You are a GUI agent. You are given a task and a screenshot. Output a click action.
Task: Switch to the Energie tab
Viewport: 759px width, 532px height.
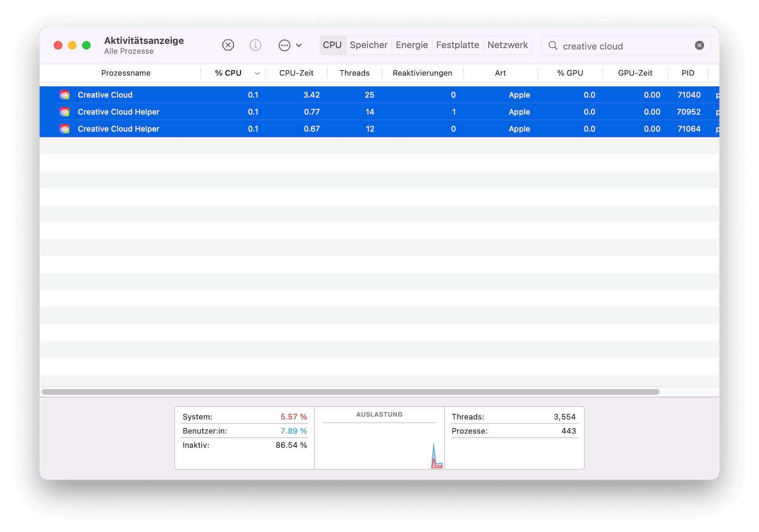tap(412, 45)
